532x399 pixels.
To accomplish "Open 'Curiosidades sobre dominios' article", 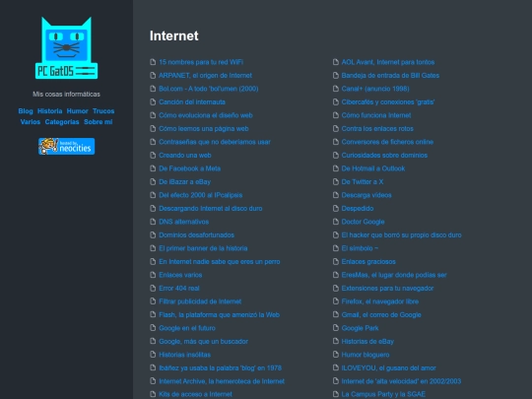I will [384, 155].
